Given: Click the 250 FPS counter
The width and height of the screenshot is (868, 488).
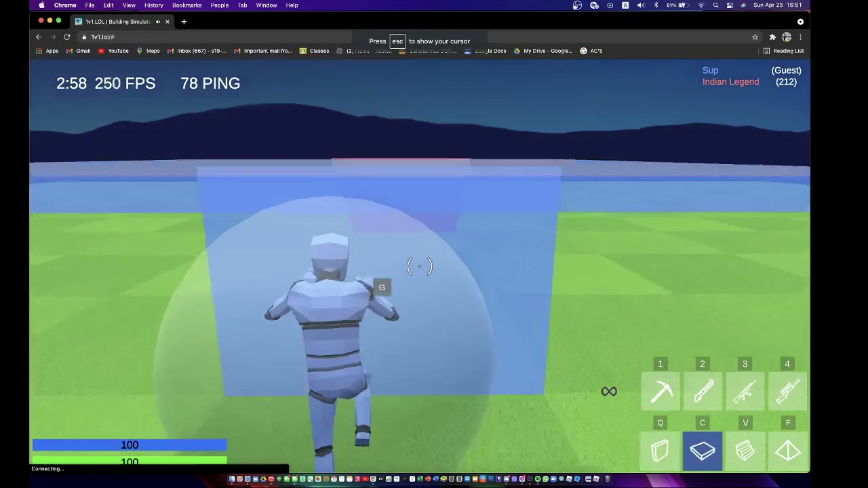Looking at the screenshot, I should click(x=125, y=83).
